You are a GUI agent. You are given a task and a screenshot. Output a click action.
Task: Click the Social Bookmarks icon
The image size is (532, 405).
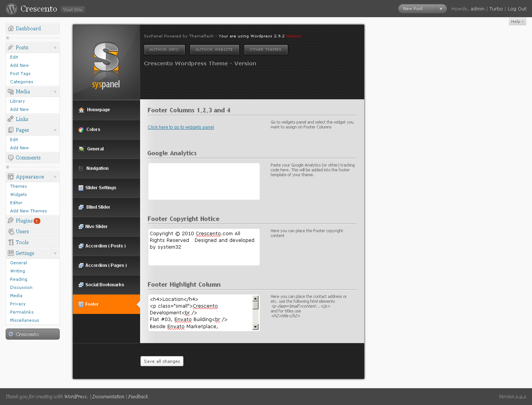click(81, 285)
